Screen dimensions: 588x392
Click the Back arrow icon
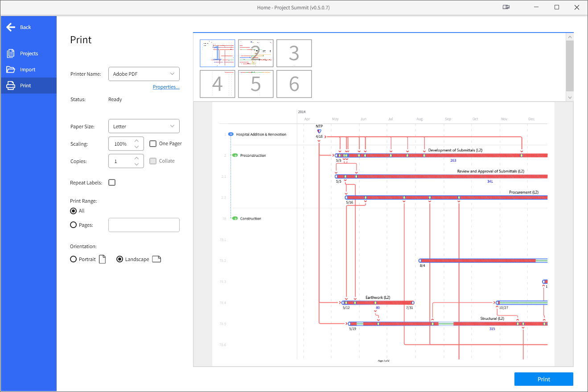point(11,27)
